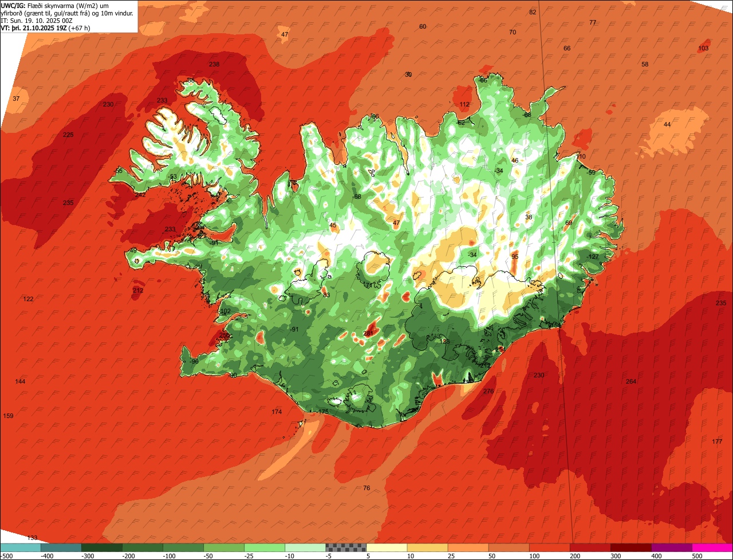733x560 pixels.
Task: Click the checkered -5 to 5 legend swatch
Action: pos(346,547)
